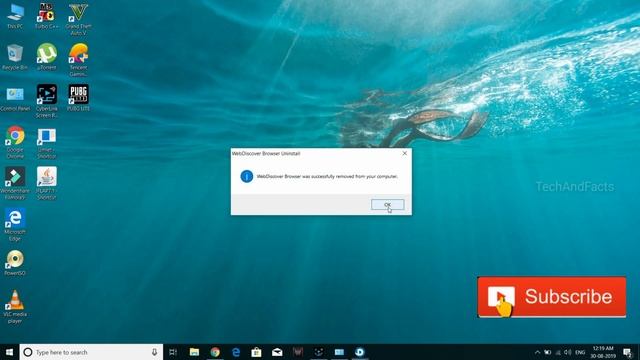Select the CyberLink Screen Recorder shortcut
The width and height of the screenshot is (640, 360).
point(47,102)
